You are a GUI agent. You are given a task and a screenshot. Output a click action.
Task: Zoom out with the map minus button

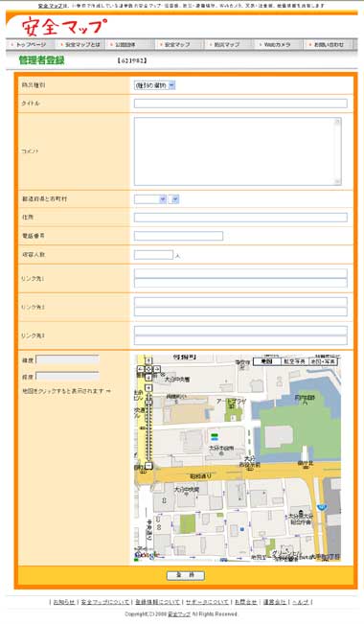pyautogui.click(x=148, y=466)
